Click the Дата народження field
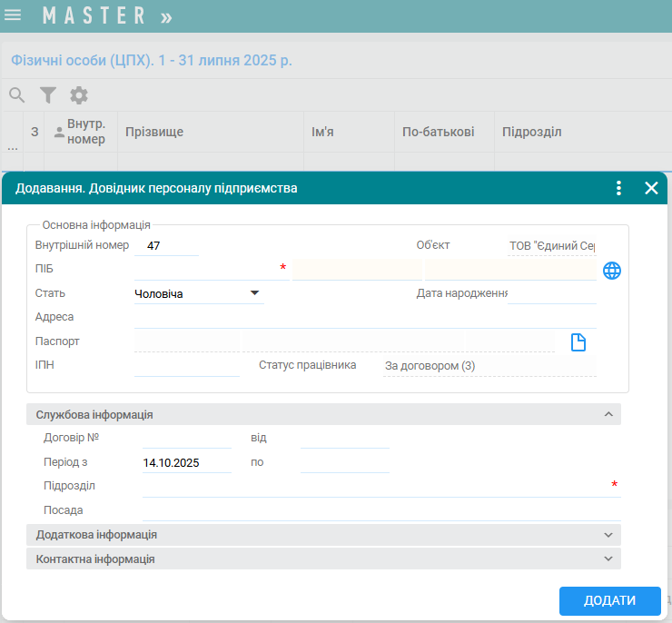672x623 pixels. (x=551, y=293)
